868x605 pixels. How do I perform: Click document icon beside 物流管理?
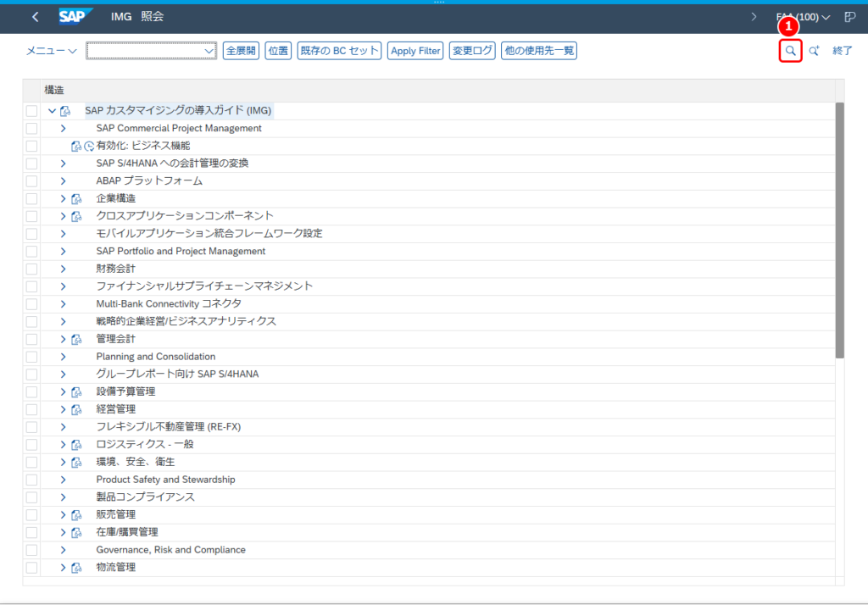click(76, 568)
